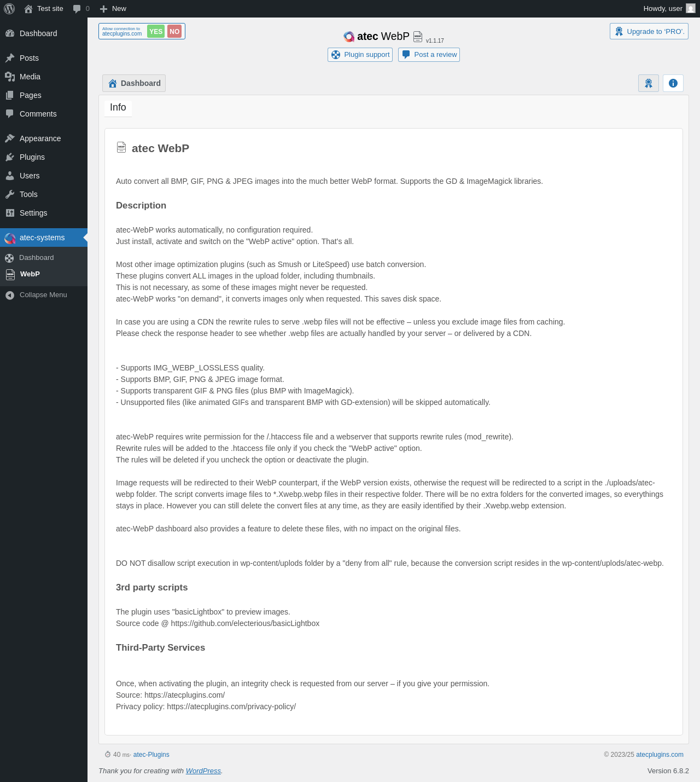Click the PRO ribbon badge icon button
Image resolution: width=700 pixels, height=782 pixels.
(x=649, y=83)
